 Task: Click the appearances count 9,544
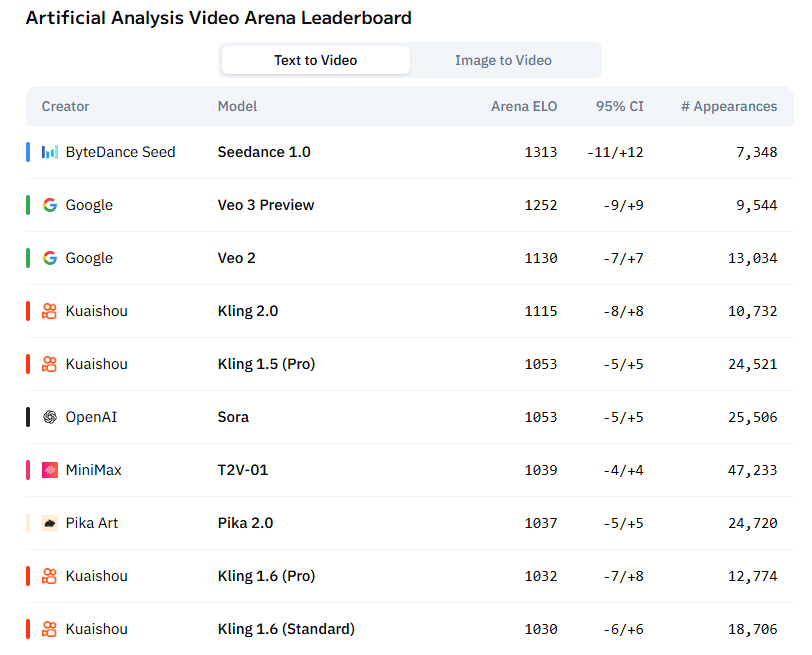[x=757, y=205]
